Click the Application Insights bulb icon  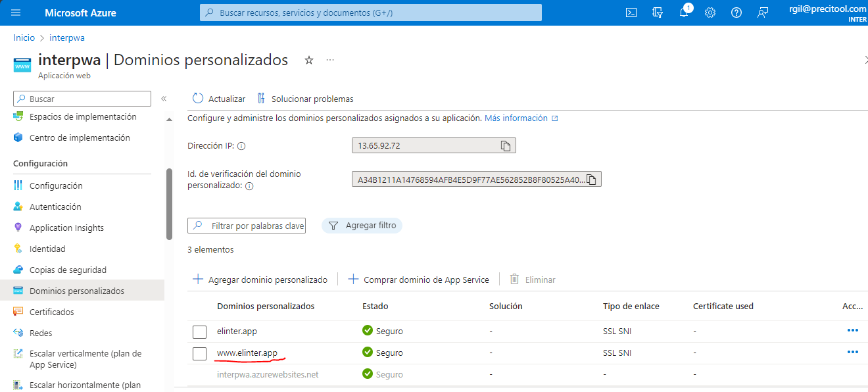pyautogui.click(x=18, y=228)
